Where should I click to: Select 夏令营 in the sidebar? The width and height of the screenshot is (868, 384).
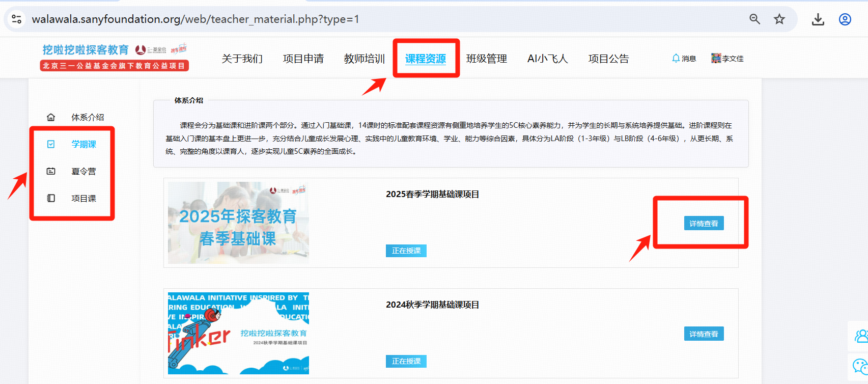click(x=83, y=171)
